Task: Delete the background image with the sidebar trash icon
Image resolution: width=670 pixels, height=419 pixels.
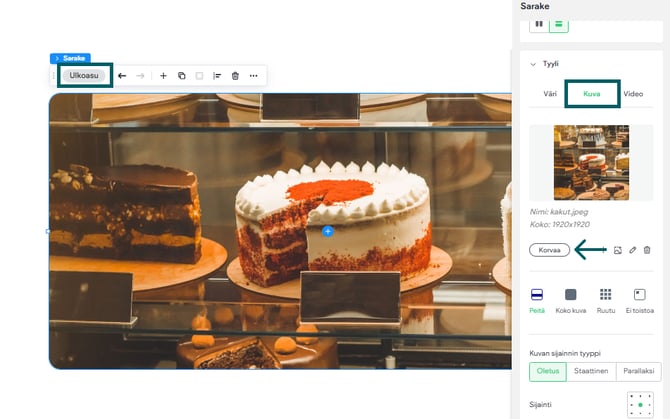Action: pyautogui.click(x=647, y=249)
